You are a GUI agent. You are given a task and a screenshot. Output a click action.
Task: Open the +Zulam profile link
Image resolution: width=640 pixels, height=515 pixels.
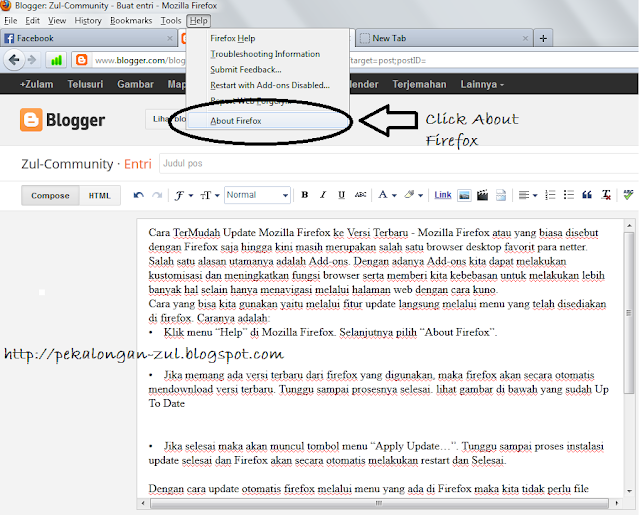37,84
